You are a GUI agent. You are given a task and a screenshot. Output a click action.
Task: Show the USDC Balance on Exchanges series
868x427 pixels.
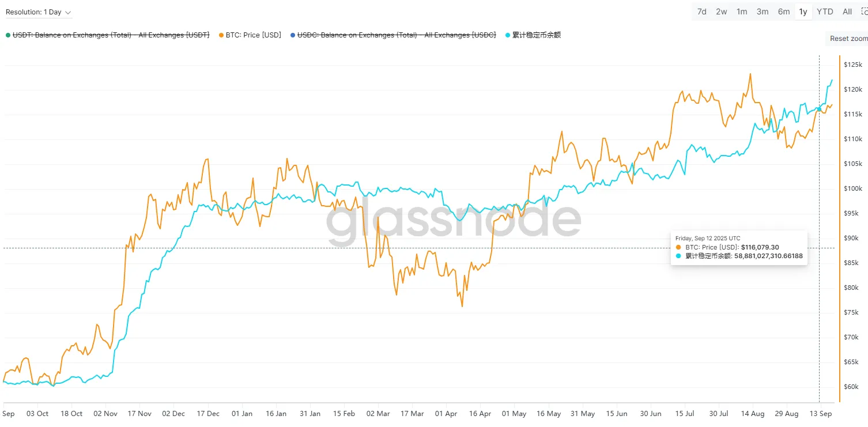[397, 35]
